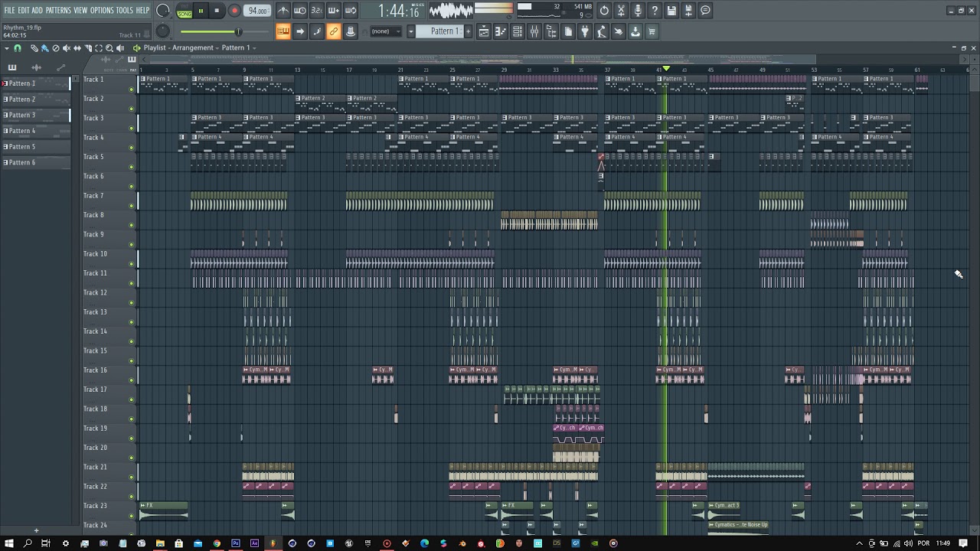Open the ADD menu
Screen dimensions: 980x551
pyautogui.click(x=37, y=10)
